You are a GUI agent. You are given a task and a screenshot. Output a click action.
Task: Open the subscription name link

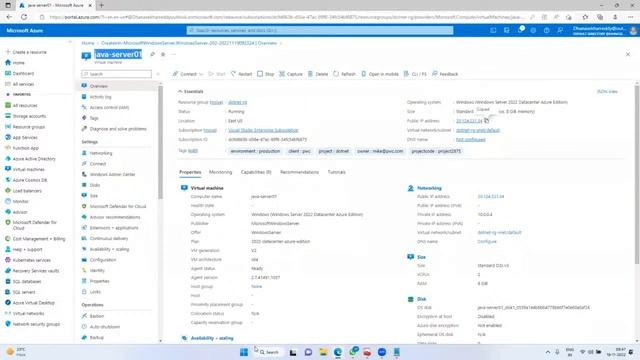[263, 130]
